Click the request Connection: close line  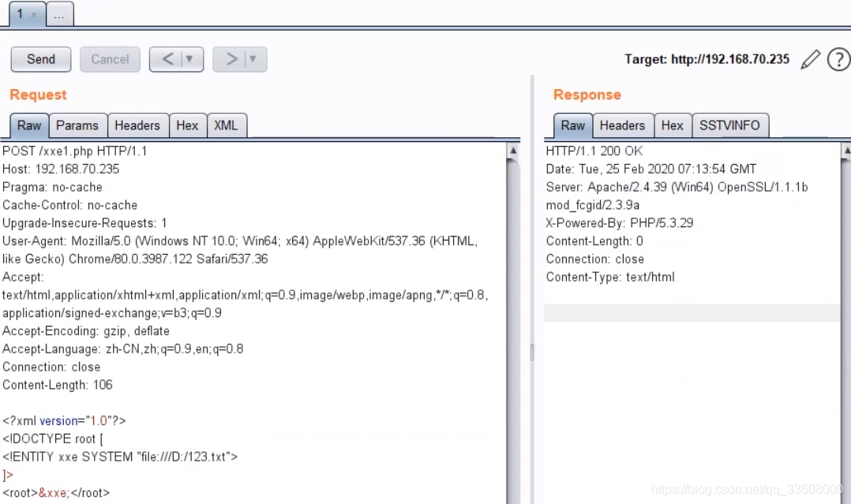(x=51, y=367)
